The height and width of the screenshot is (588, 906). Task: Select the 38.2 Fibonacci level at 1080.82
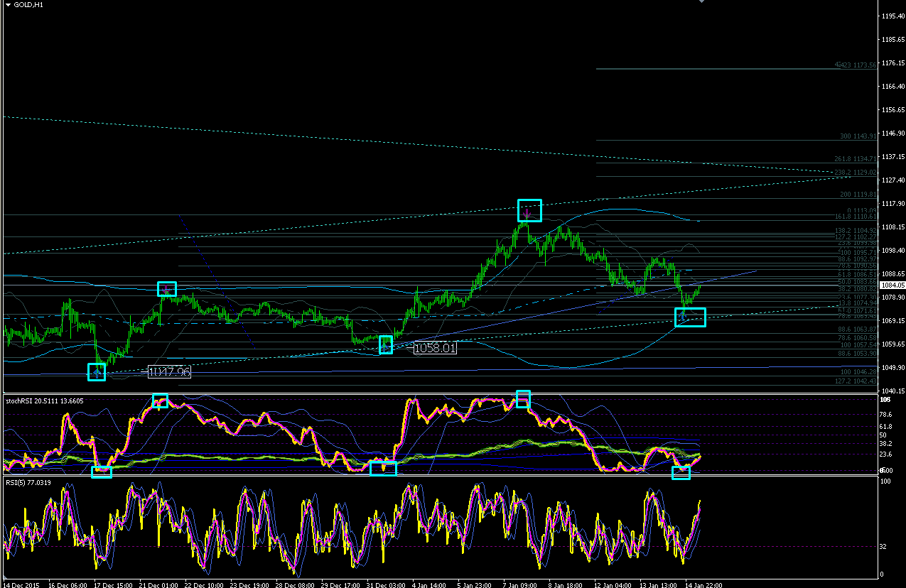pyautogui.click(x=858, y=289)
